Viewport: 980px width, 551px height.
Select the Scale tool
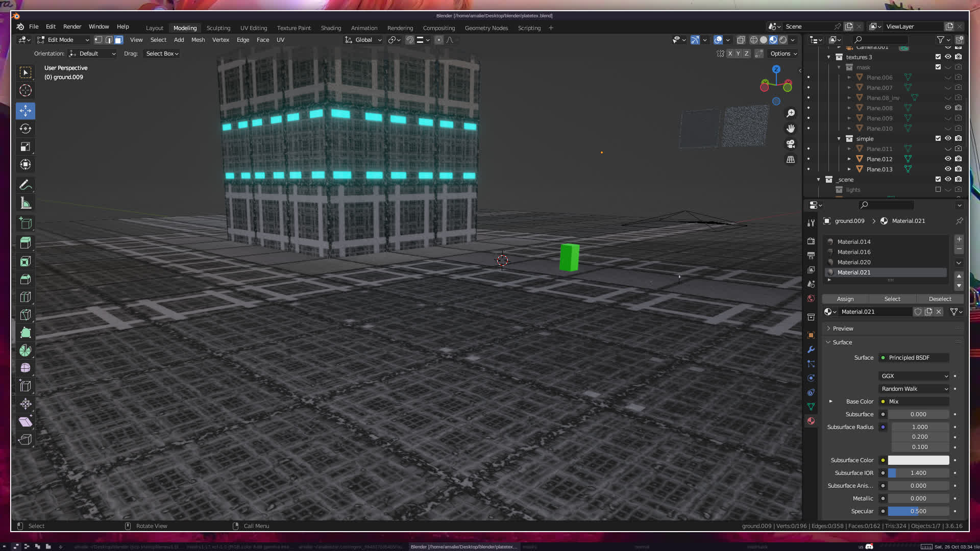25,147
